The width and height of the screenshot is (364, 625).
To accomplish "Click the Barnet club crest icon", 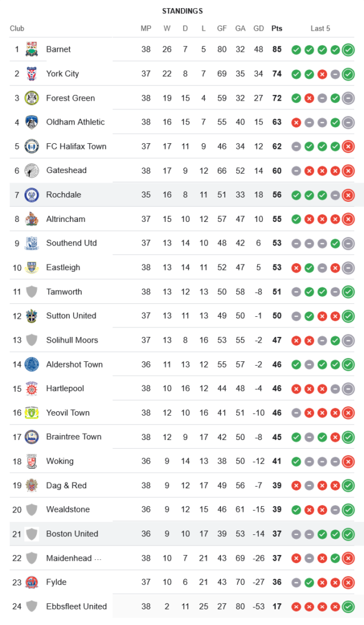I will point(32,49).
